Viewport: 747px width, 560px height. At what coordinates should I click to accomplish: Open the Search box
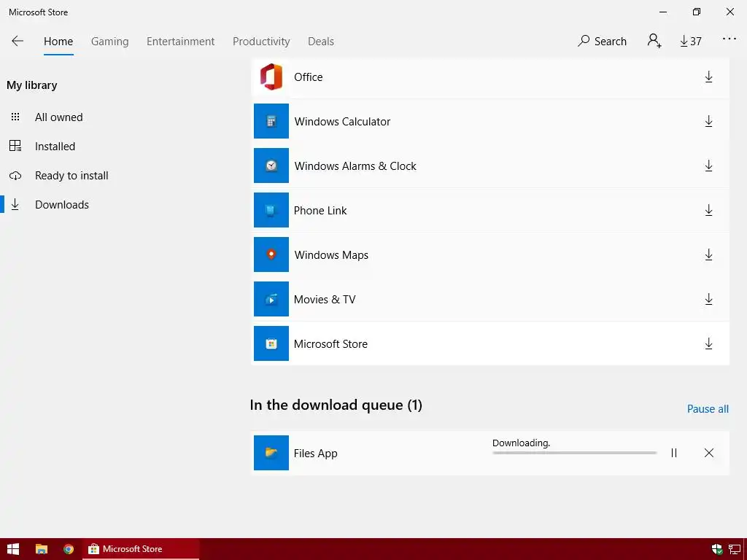(x=602, y=42)
